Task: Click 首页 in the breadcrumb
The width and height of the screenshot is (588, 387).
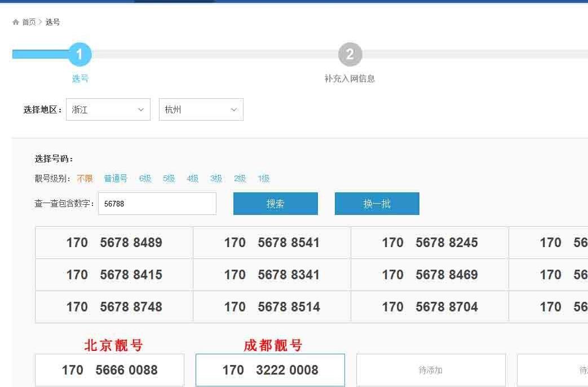Action: pyautogui.click(x=29, y=22)
